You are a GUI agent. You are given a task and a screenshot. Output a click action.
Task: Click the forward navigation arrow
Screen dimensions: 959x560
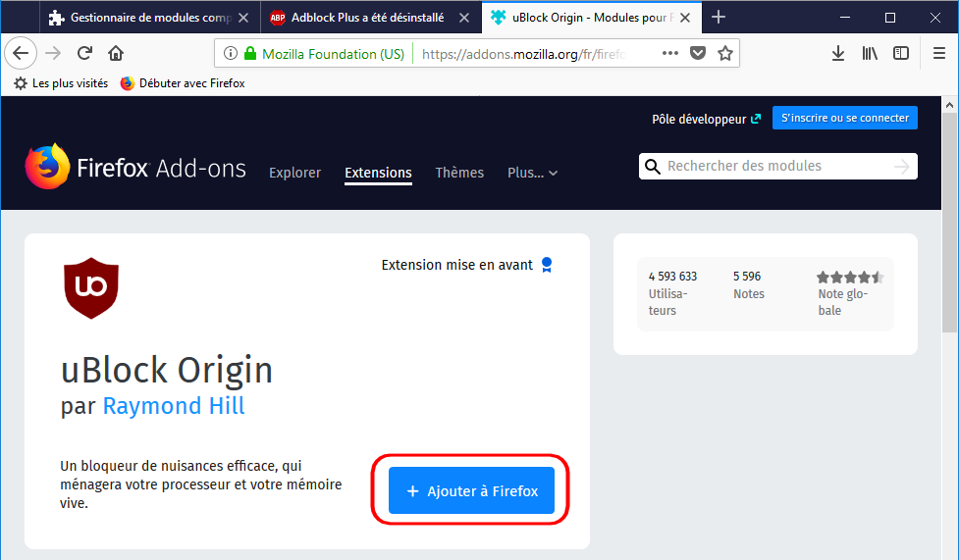53,53
